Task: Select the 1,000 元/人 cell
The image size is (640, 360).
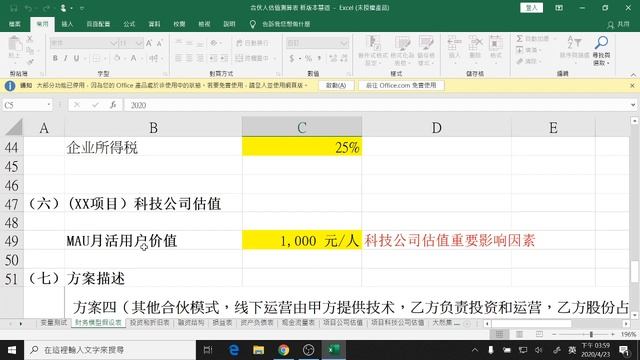Action: (302, 240)
